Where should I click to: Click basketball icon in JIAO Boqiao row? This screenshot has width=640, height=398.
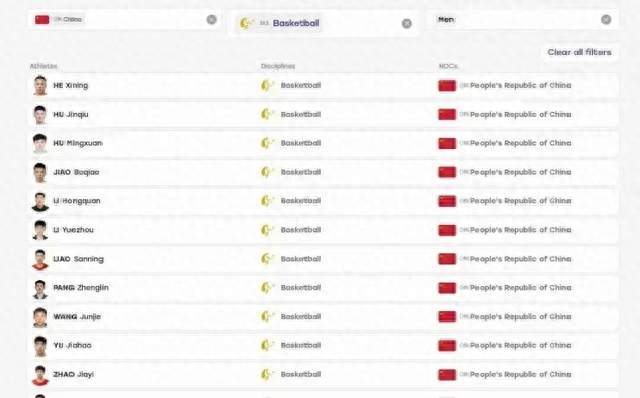click(267, 172)
